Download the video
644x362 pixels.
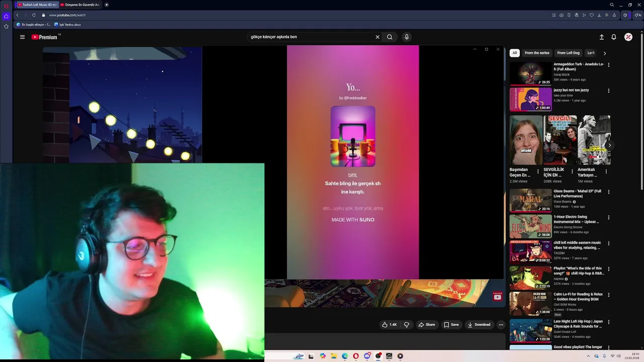click(479, 325)
